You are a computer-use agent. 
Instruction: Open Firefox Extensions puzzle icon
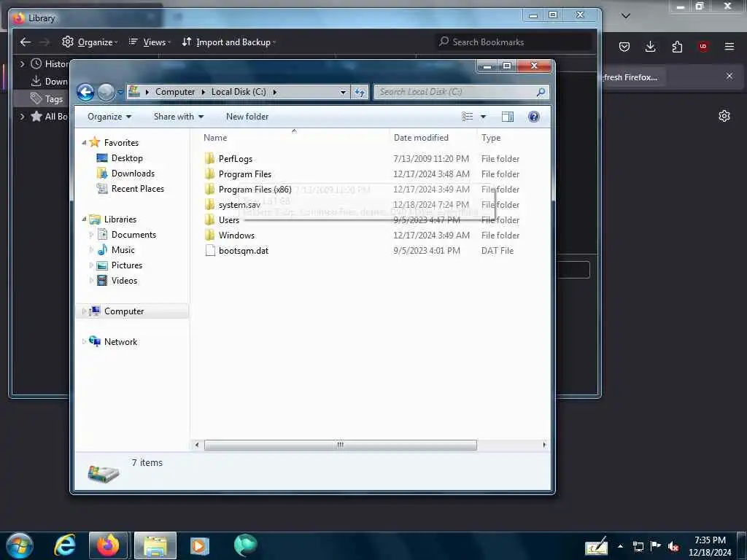(677, 46)
